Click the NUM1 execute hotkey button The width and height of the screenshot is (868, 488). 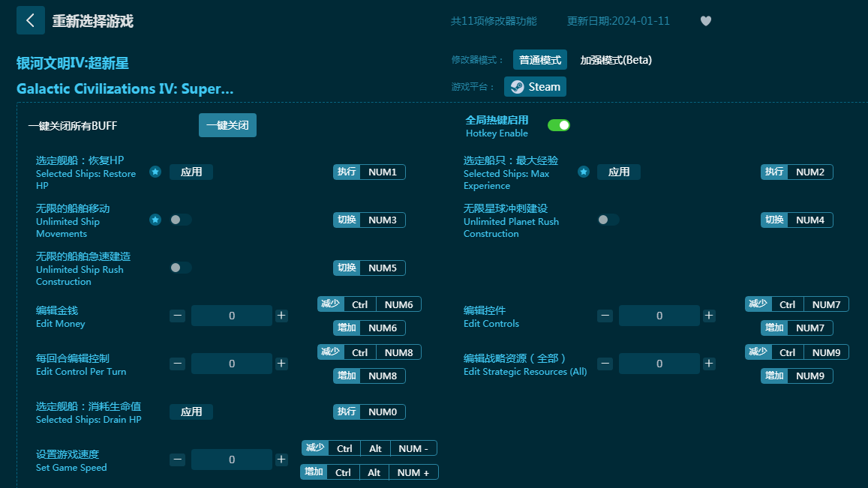coord(369,172)
